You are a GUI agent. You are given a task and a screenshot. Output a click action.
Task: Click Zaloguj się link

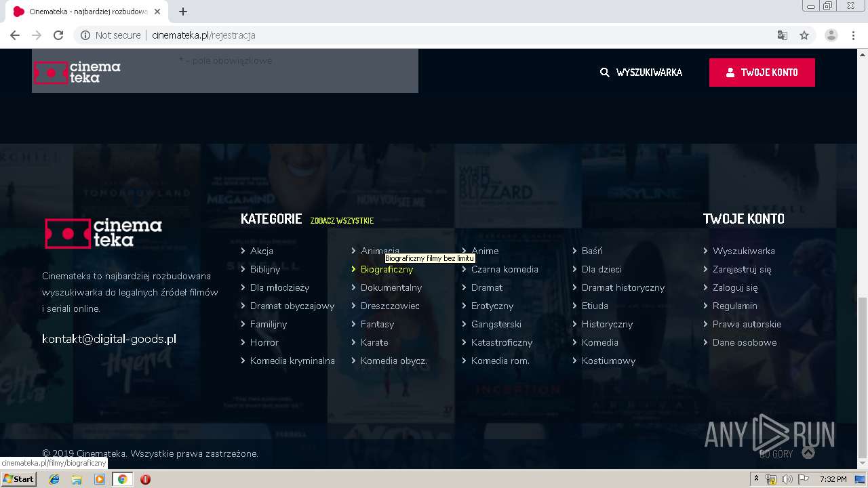click(735, 287)
